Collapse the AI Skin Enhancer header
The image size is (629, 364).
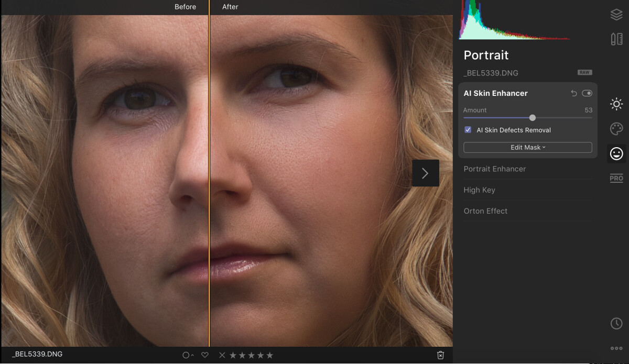pyautogui.click(x=496, y=93)
